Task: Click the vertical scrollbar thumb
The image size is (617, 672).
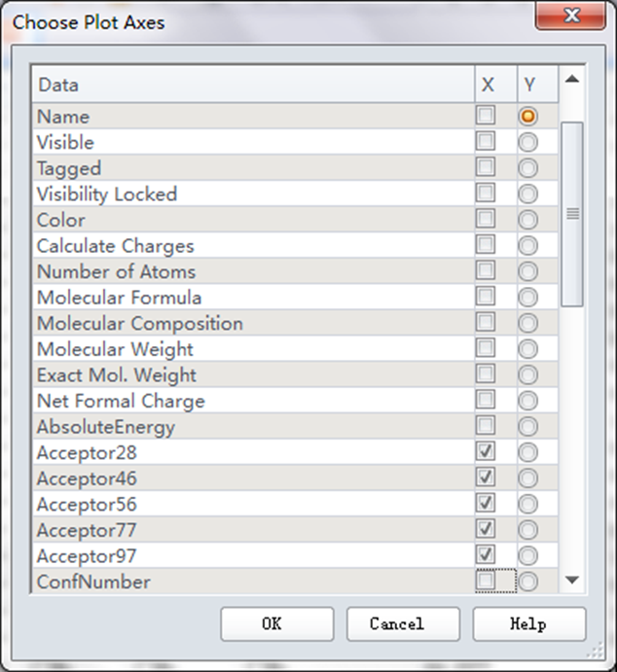Action: coord(572,214)
